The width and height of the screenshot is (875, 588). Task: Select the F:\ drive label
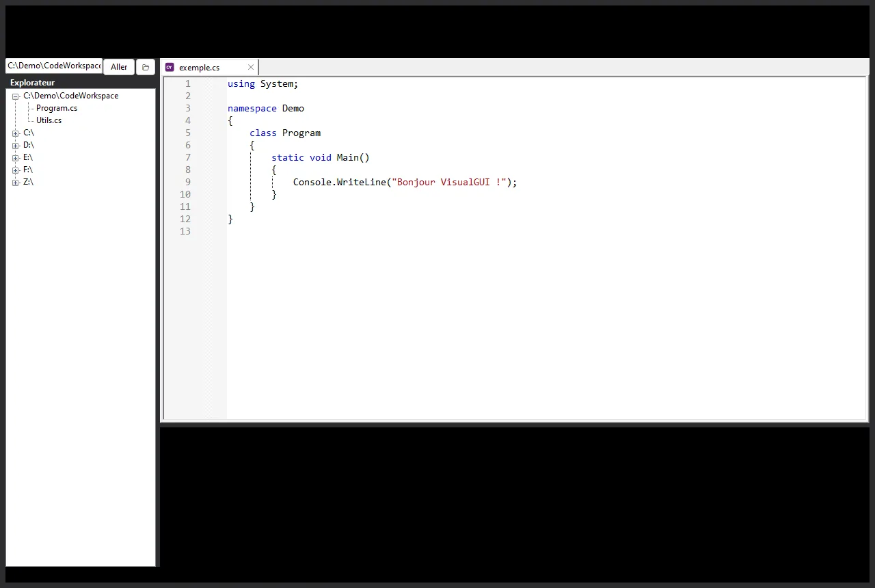[27, 170]
